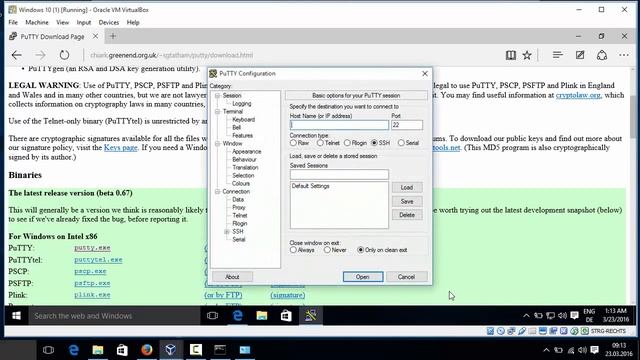This screenshot has height=360, width=640.
Task: Select Keyboard in category tree
Action: 244,120
